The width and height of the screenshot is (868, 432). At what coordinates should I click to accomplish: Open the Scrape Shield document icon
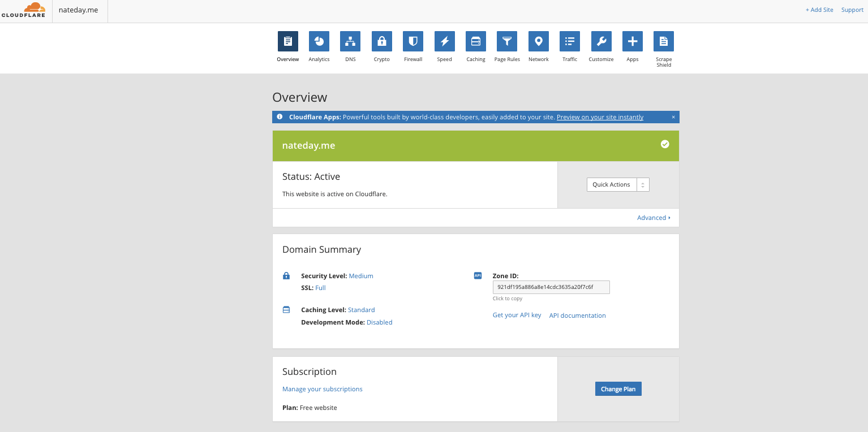point(664,41)
